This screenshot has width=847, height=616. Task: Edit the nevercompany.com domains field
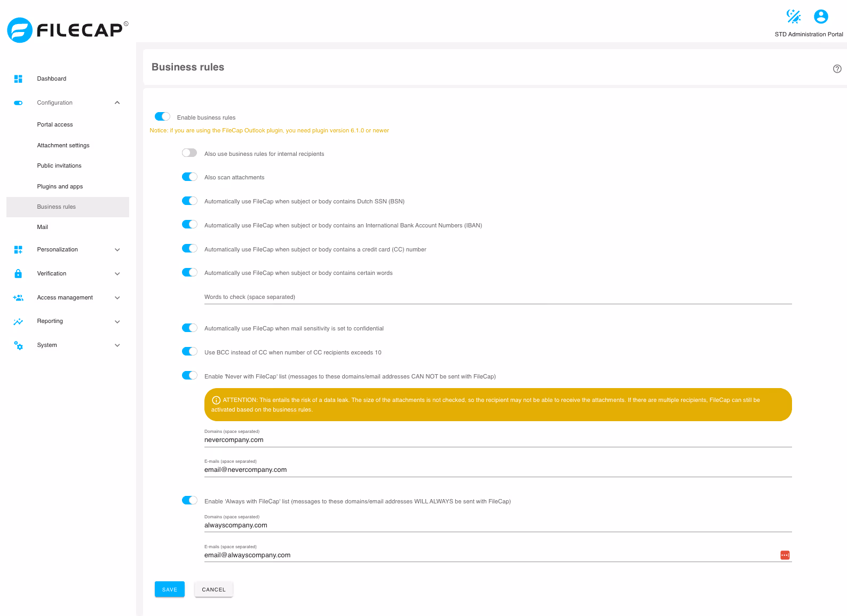point(498,440)
